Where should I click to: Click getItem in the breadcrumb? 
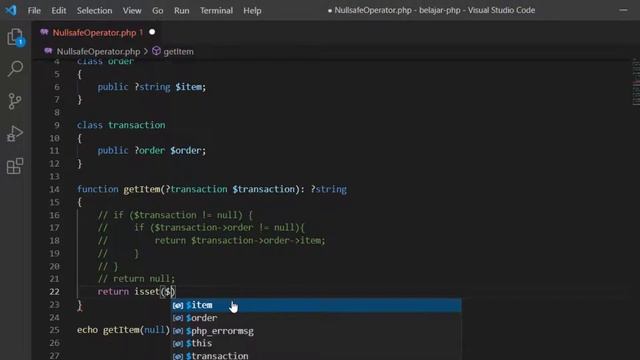[x=178, y=51]
